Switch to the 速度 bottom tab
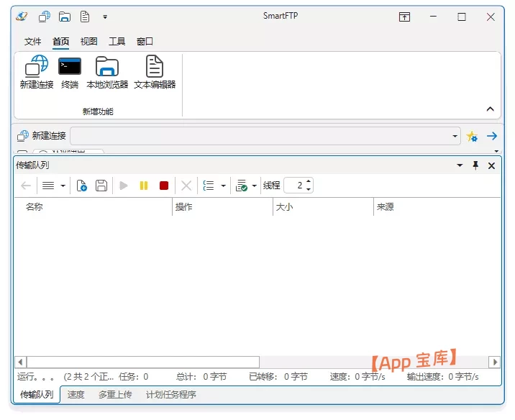This screenshot has height=420, width=515. [x=76, y=395]
